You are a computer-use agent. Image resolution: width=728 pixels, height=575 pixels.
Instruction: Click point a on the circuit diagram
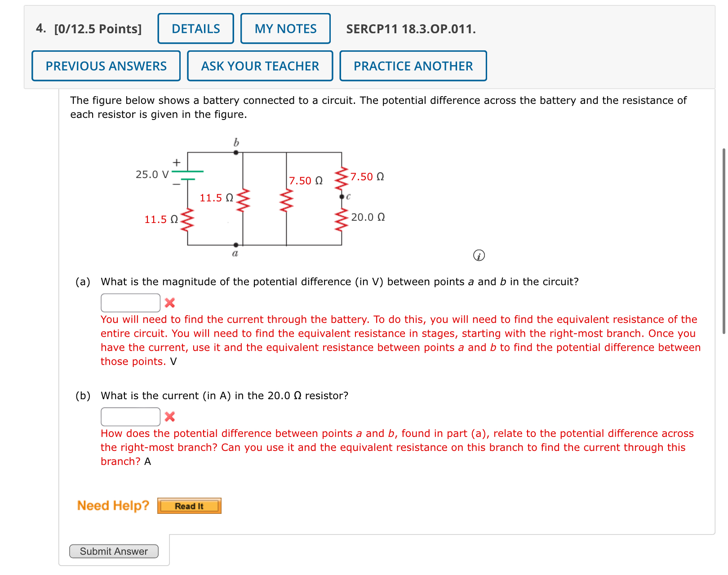click(x=235, y=244)
